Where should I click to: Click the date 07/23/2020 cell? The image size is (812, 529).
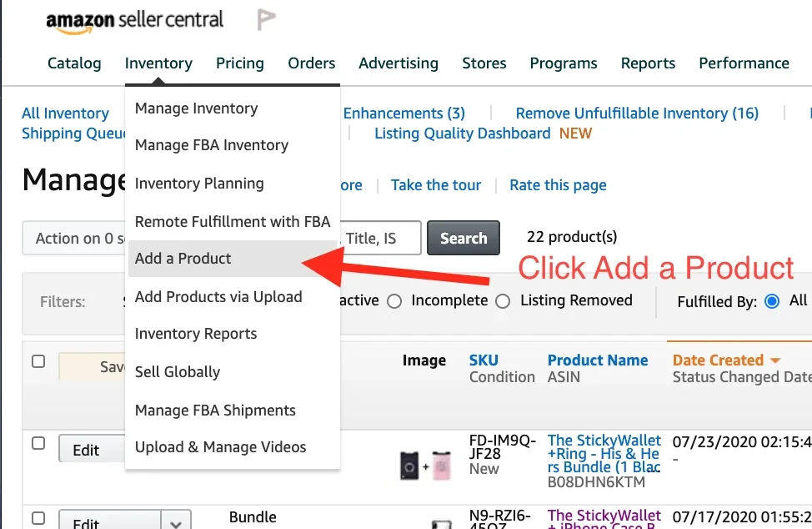(742, 442)
